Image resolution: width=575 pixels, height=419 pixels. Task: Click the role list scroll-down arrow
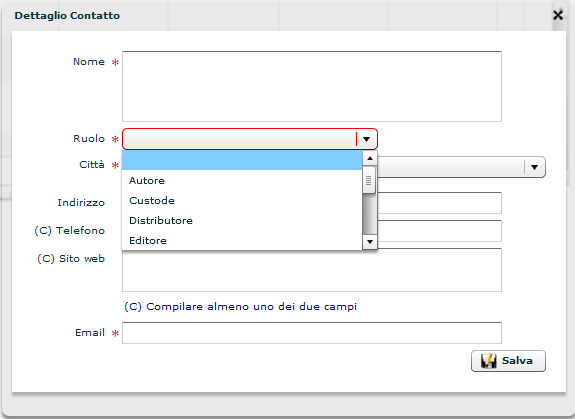click(370, 242)
